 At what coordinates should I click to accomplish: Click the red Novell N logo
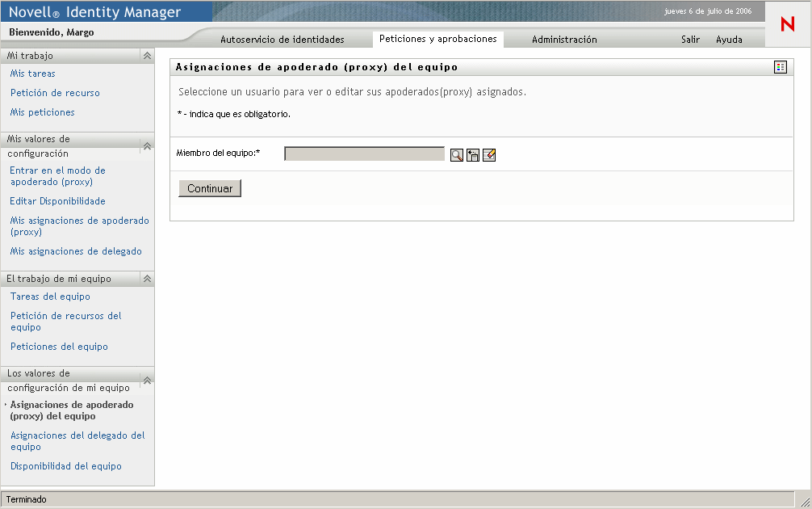click(x=788, y=24)
